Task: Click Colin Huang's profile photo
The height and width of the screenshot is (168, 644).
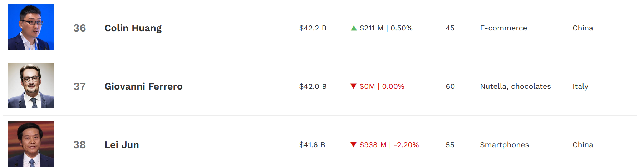Action: click(x=31, y=27)
